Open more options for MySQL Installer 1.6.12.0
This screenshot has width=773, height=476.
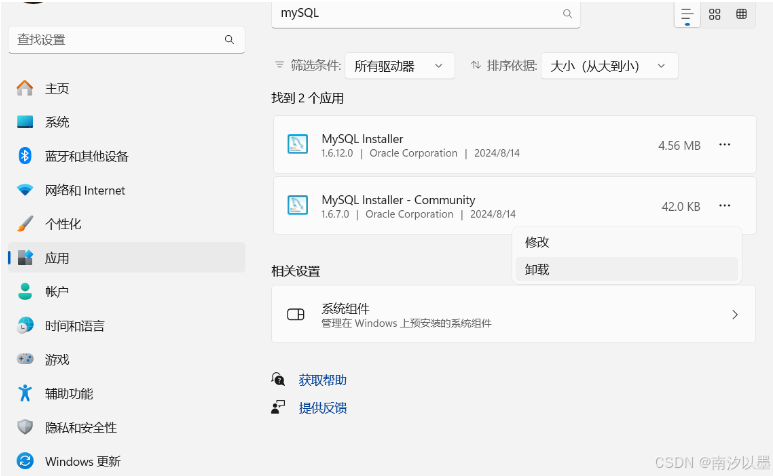tap(725, 145)
